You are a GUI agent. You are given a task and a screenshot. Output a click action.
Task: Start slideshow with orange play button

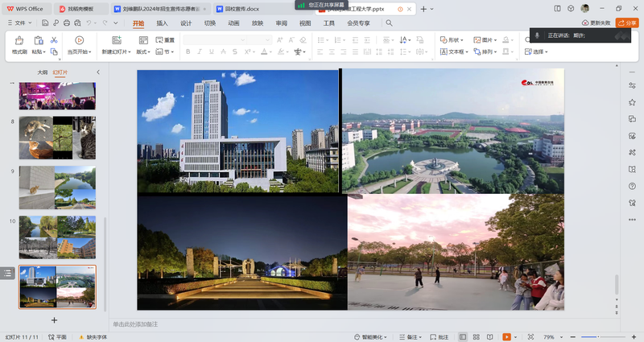pos(507,336)
